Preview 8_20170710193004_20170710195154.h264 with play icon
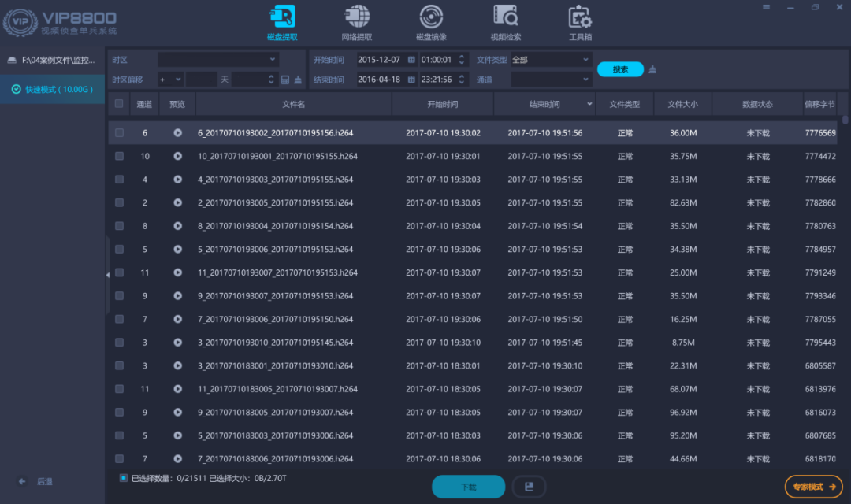 pos(177,226)
